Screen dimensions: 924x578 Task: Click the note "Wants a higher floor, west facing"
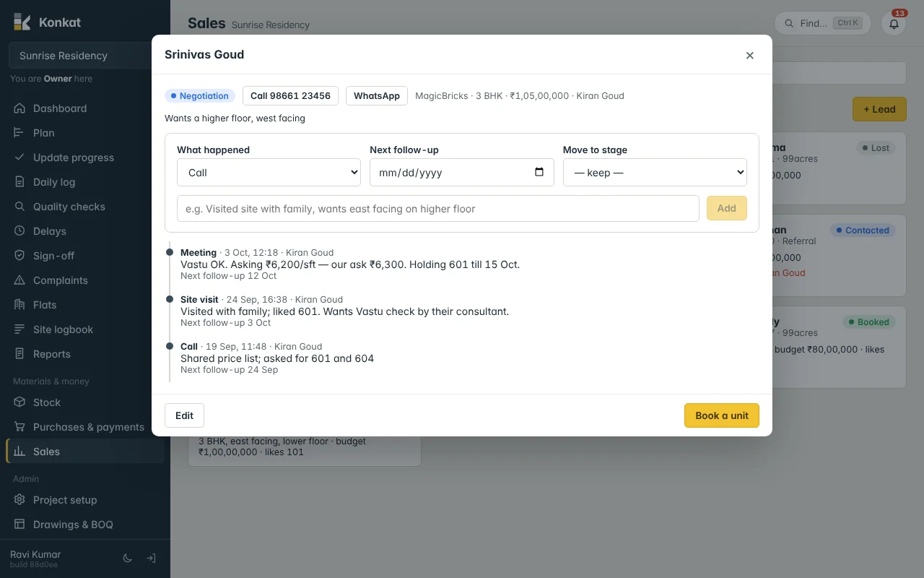(x=235, y=118)
